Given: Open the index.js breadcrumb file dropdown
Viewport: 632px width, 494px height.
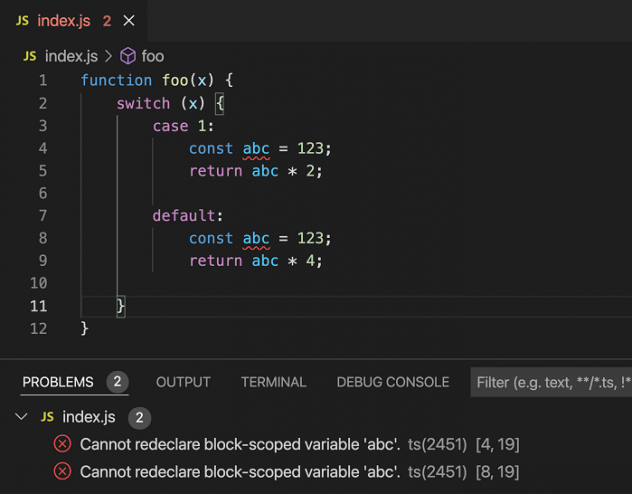Looking at the screenshot, I should point(72,56).
